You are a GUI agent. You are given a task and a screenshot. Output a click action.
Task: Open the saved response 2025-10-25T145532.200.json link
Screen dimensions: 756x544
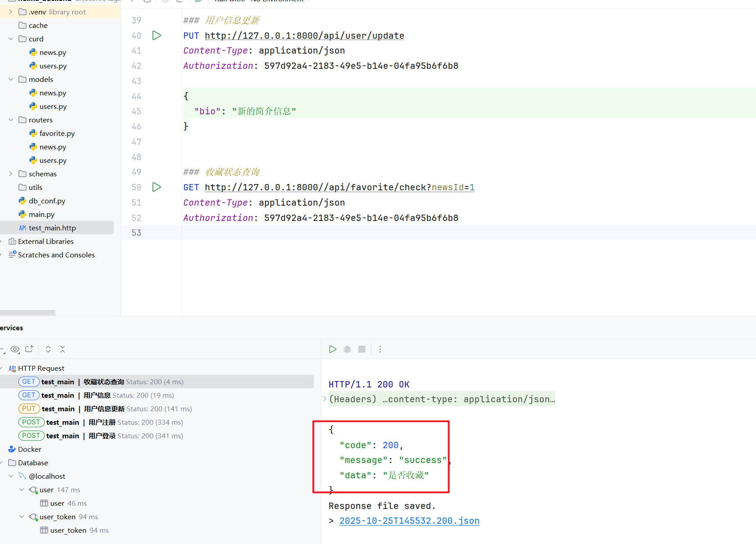[409, 521]
